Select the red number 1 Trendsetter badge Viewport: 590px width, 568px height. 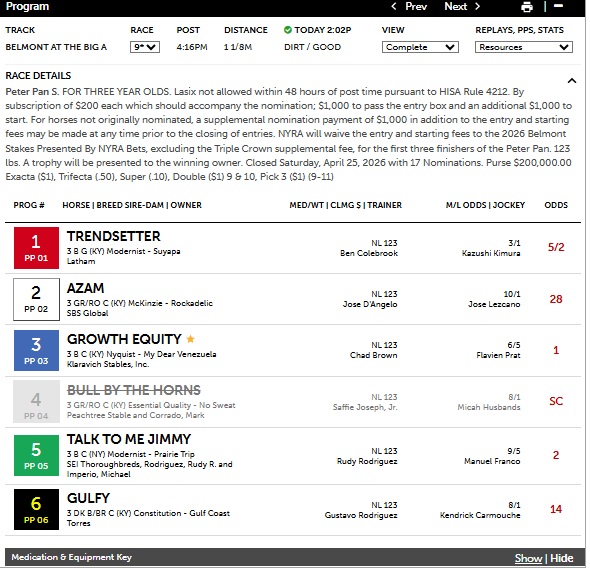click(36, 248)
